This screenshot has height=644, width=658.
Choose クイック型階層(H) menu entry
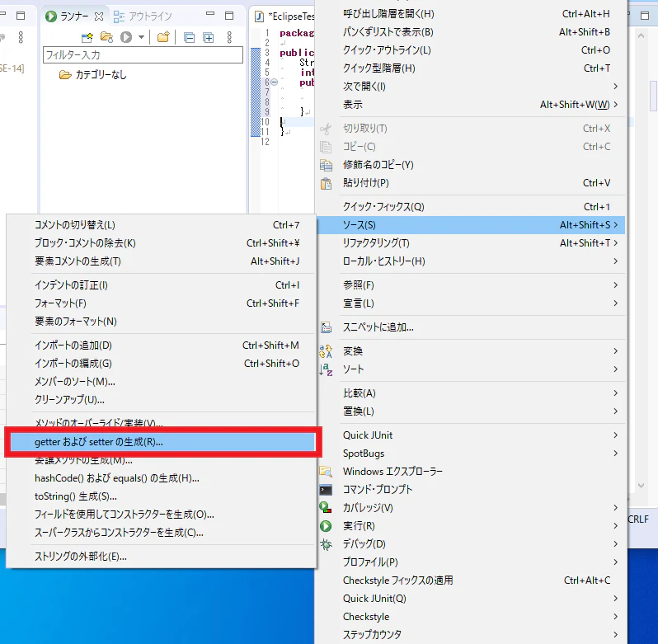tap(471, 68)
